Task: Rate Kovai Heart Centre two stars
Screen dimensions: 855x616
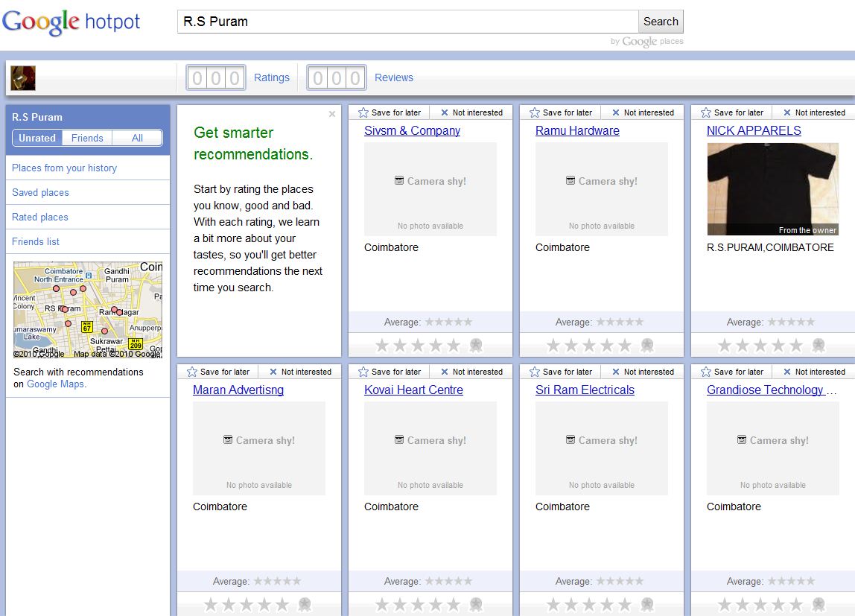Action: pyautogui.click(x=400, y=604)
